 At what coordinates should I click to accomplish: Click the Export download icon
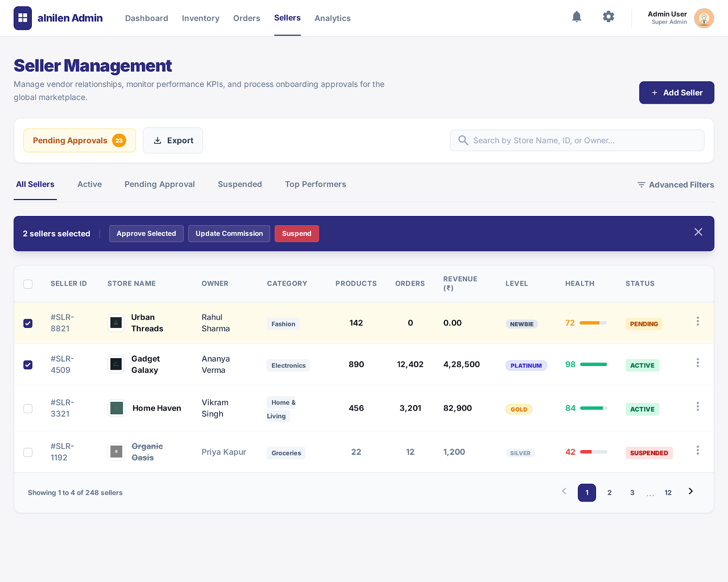pyautogui.click(x=157, y=140)
